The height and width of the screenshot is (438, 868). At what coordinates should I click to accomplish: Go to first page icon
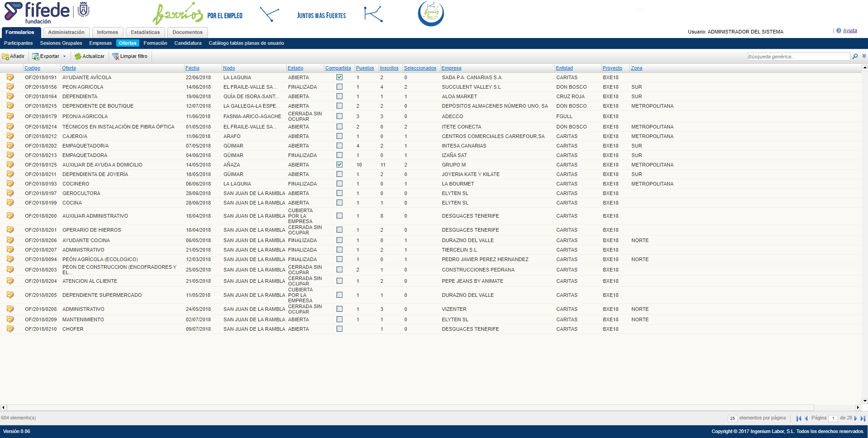click(798, 418)
